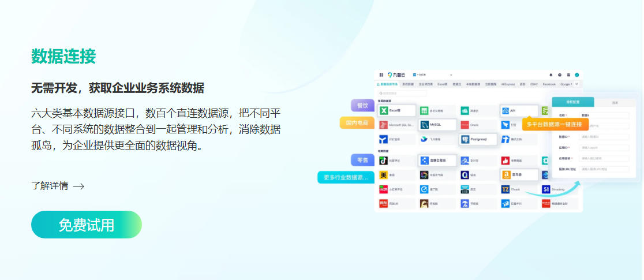The height and width of the screenshot is (280, 644).
Task: Open the apps grid icon in preview
Action: click(381, 75)
